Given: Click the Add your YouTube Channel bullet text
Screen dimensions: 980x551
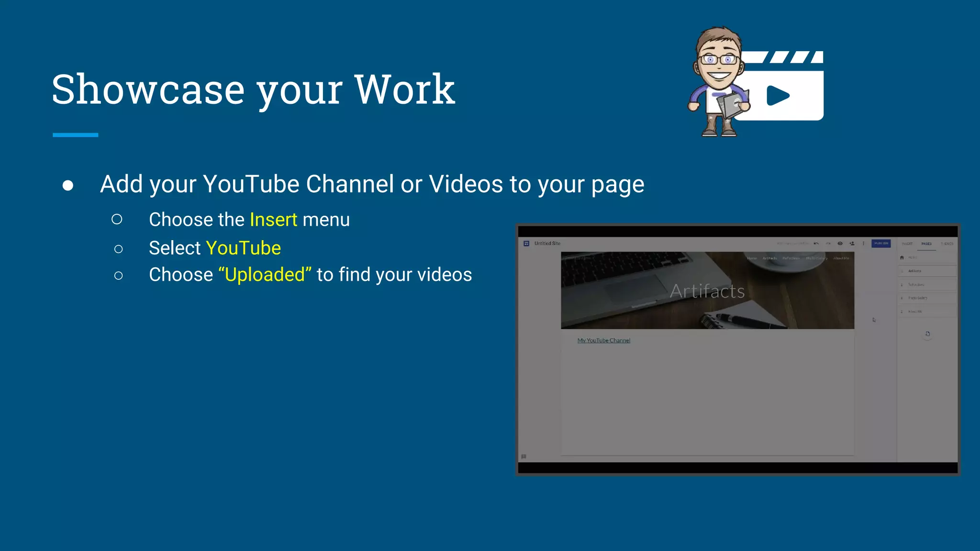Looking at the screenshot, I should (x=372, y=185).
